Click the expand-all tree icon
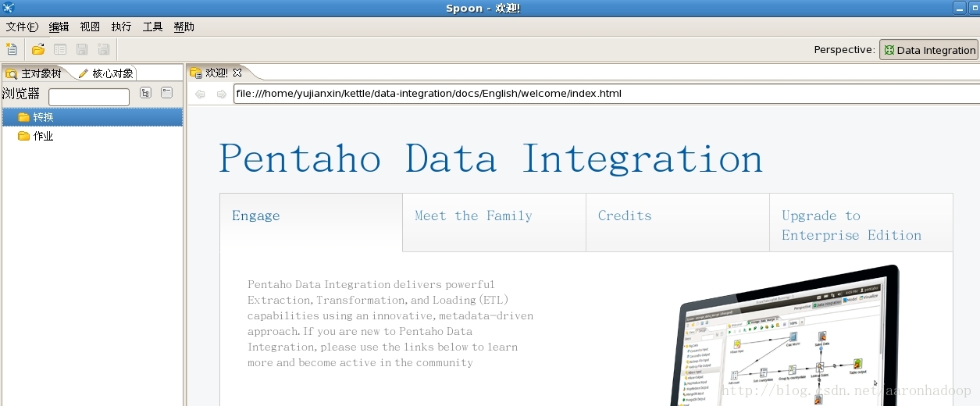This screenshot has height=406, width=980. point(145,93)
